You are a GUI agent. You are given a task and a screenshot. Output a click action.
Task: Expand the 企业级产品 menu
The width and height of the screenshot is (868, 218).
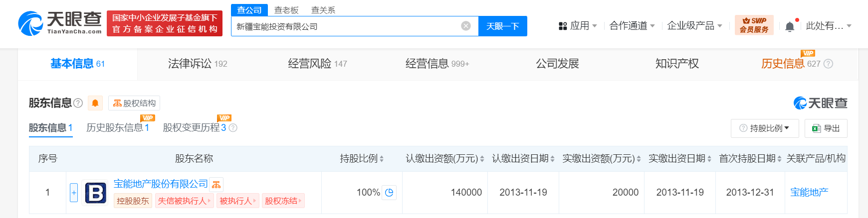tap(694, 25)
